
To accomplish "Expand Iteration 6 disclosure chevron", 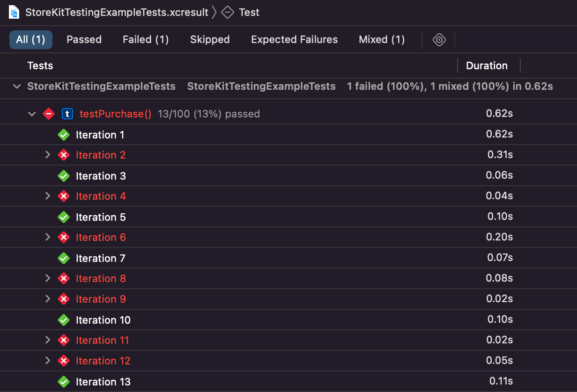I will coord(47,237).
